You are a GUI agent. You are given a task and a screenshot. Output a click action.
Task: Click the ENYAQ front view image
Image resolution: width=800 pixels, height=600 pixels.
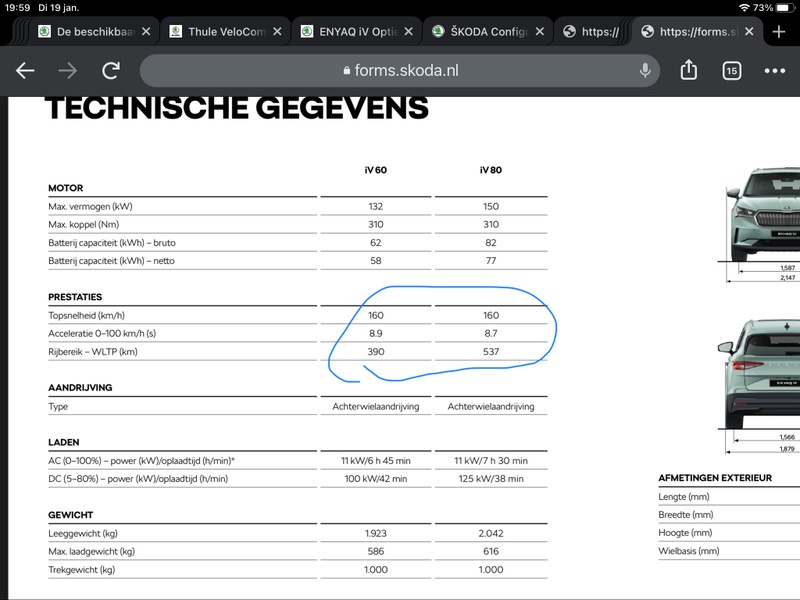point(763,214)
